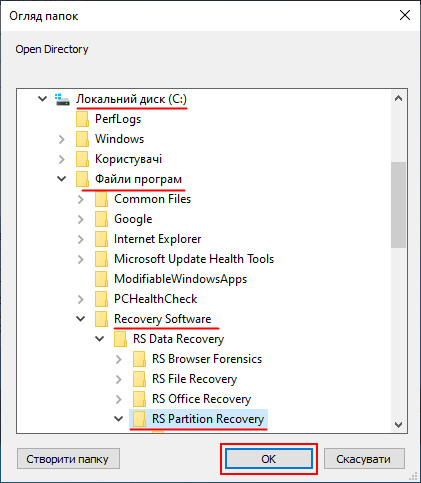
Task: Click the RS Browser Forensics folder icon
Action: click(139, 359)
